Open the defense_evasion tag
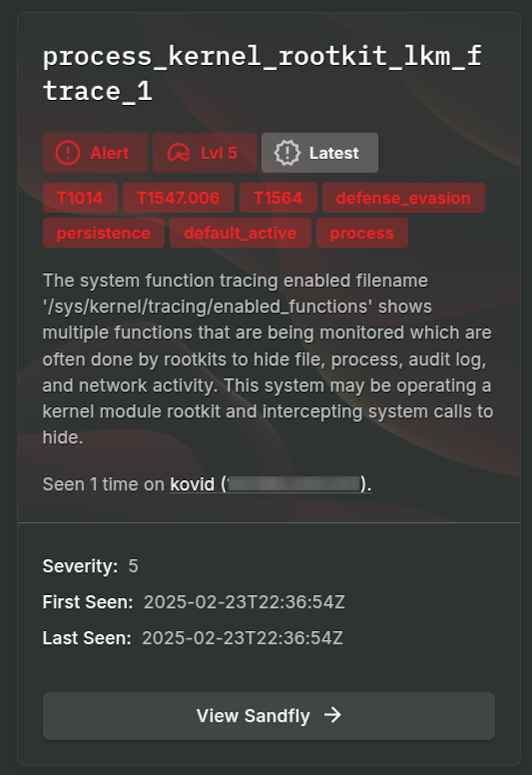The height and width of the screenshot is (775, 532). [403, 198]
